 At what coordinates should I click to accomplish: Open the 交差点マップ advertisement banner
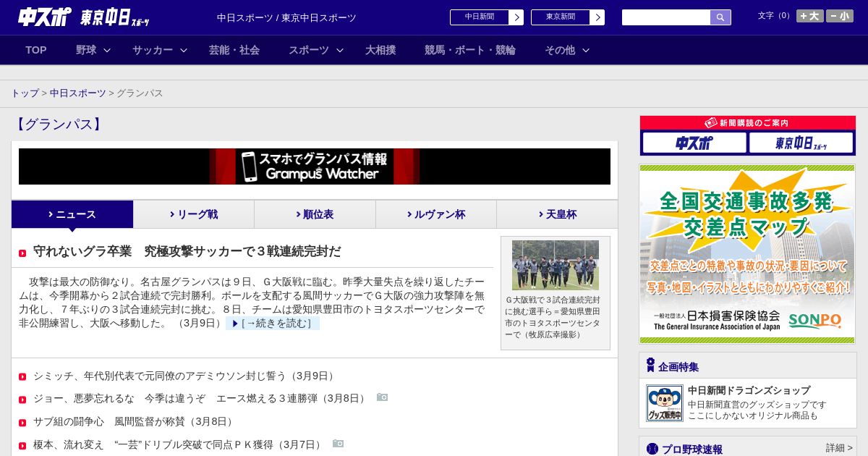click(x=747, y=254)
